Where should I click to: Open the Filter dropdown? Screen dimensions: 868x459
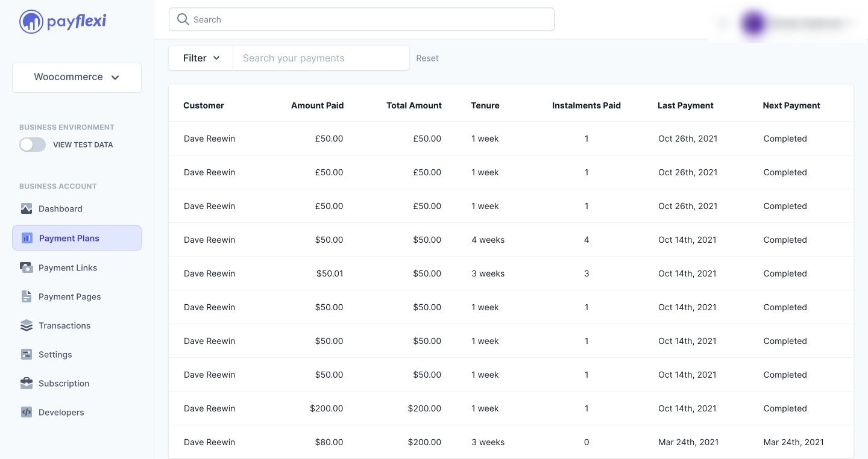tap(201, 58)
